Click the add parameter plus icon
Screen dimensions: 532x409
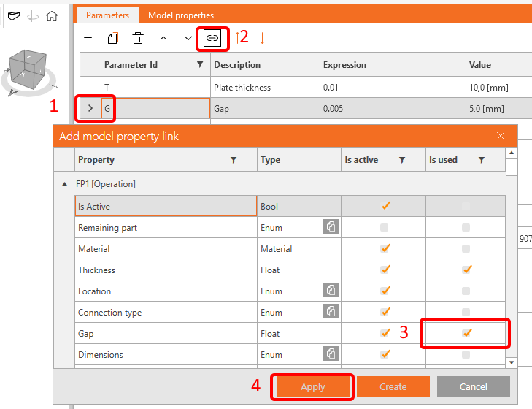pos(88,38)
